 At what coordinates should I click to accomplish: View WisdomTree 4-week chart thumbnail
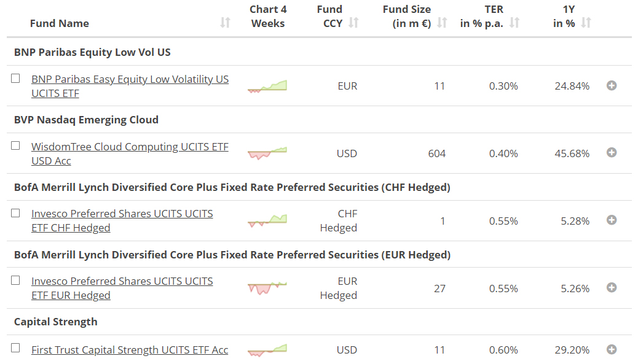click(267, 153)
